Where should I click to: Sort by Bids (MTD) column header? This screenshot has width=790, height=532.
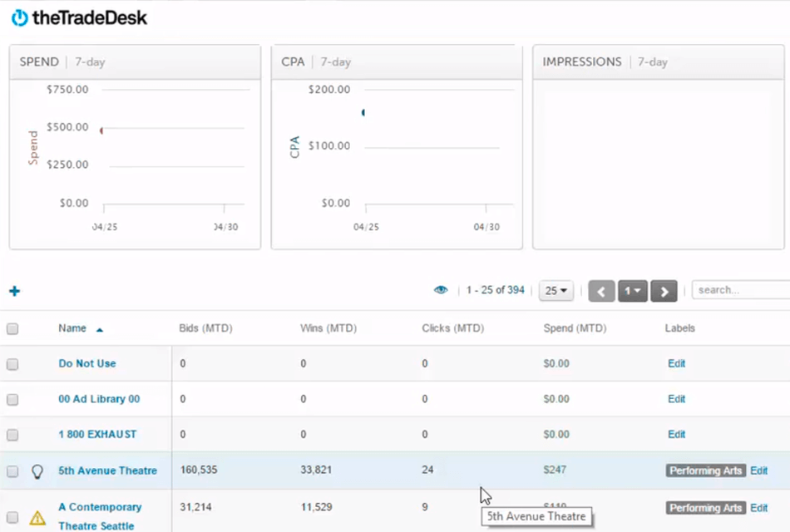(205, 328)
